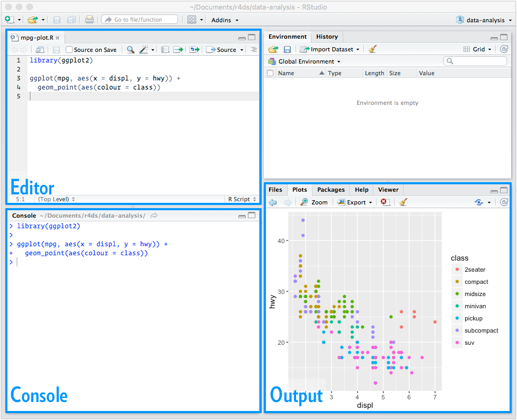Open the R Script file type selector
The height and width of the screenshot is (420, 517).
pyautogui.click(x=242, y=199)
